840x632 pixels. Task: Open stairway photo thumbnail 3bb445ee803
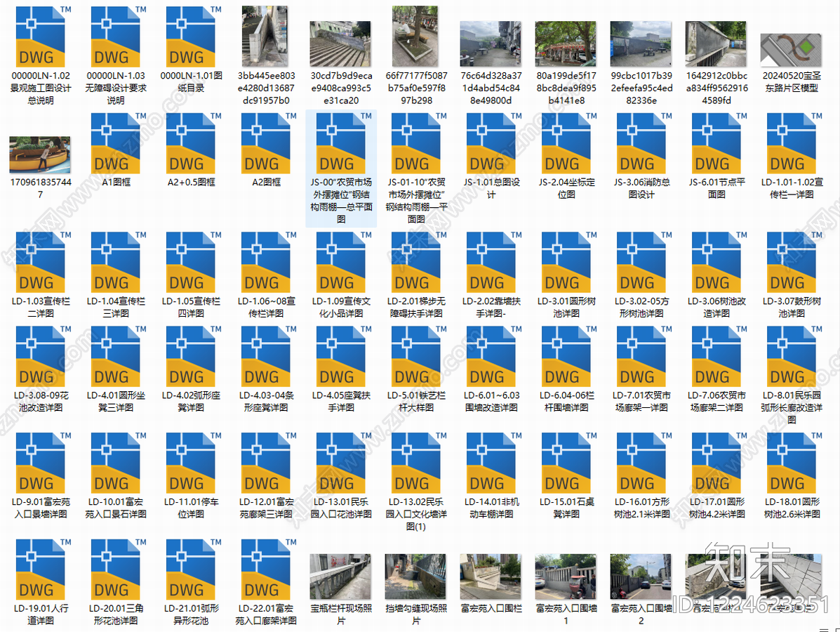coord(265,37)
